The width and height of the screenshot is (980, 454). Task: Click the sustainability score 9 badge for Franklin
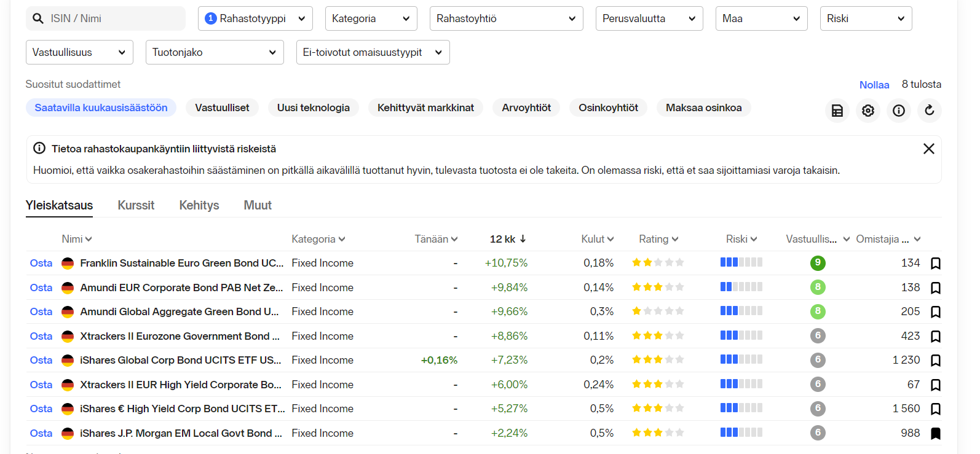(x=818, y=263)
